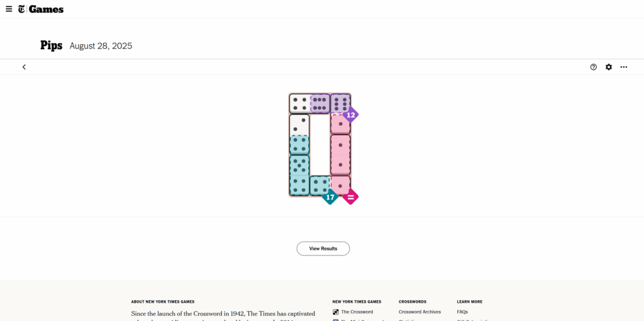Viewport: 644px width, 321px height.
Task: Open the settings gear icon
Action: pos(609,67)
